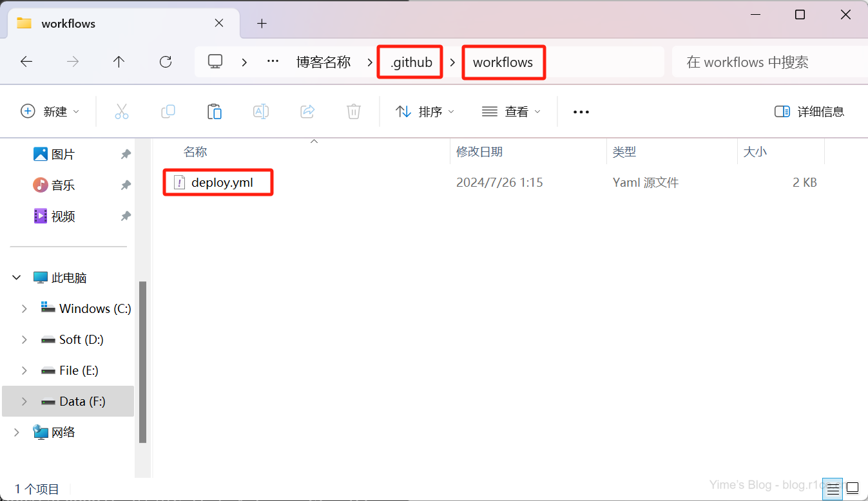
Task: Click the Share icon in toolbar
Action: point(307,111)
